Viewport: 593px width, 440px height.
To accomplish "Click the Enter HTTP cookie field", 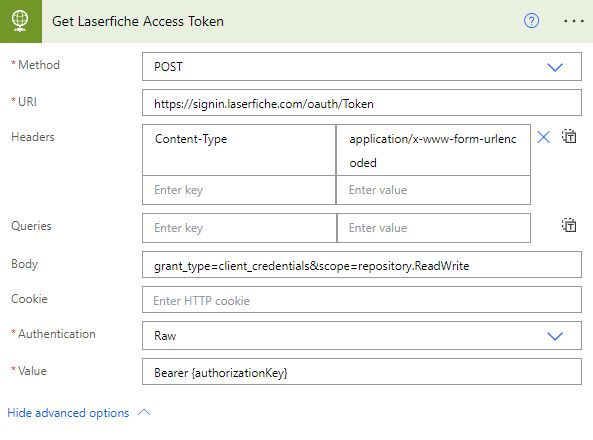I will pyautogui.click(x=362, y=300).
